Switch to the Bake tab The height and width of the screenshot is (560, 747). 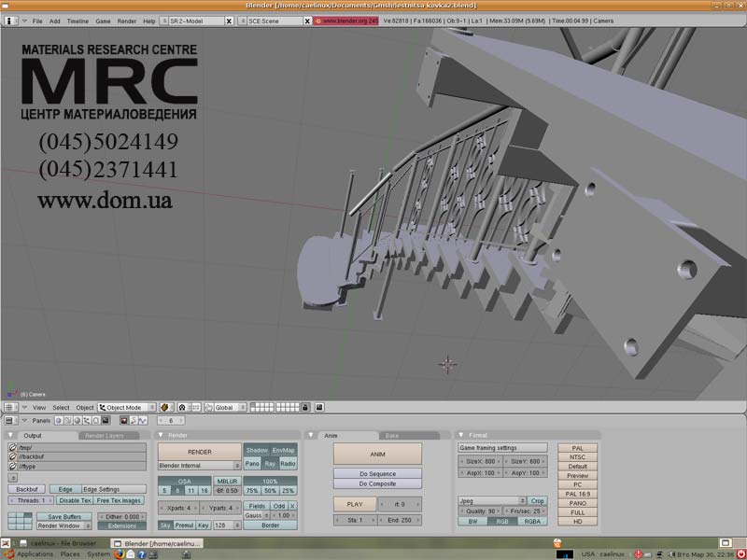pos(410,436)
